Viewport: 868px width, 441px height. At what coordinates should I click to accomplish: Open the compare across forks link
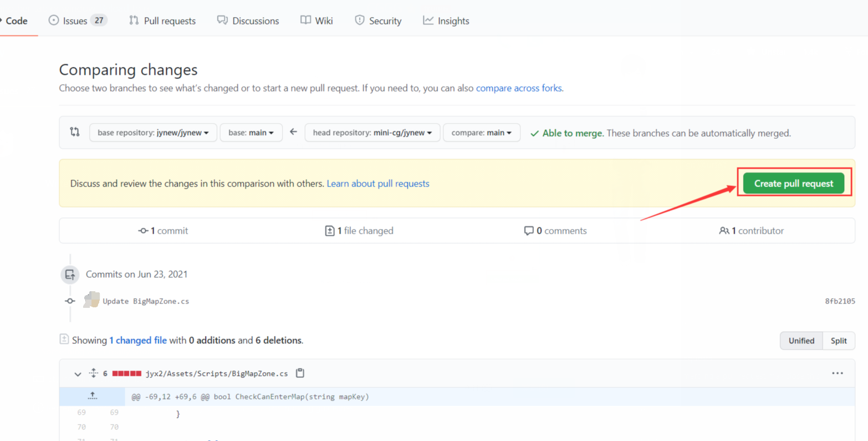[x=518, y=88]
